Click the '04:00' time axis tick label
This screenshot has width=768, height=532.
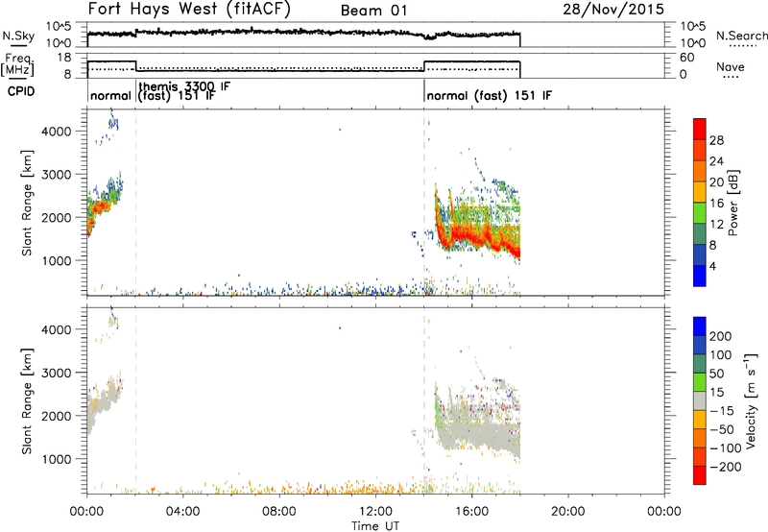(x=183, y=512)
